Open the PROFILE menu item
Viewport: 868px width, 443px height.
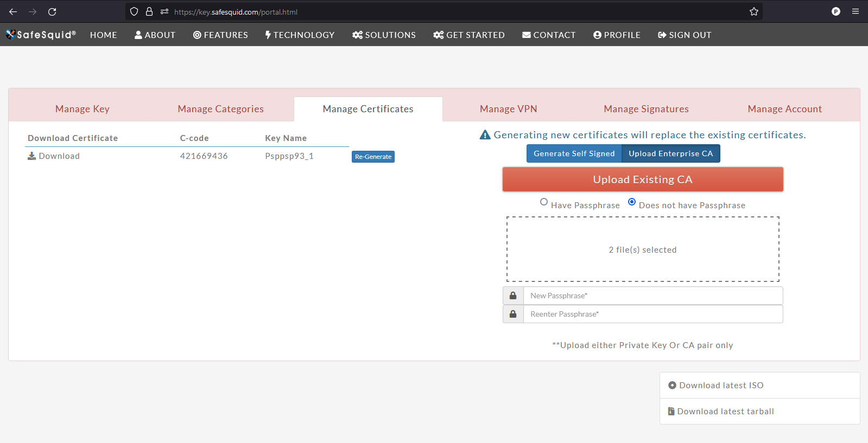pyautogui.click(x=617, y=35)
